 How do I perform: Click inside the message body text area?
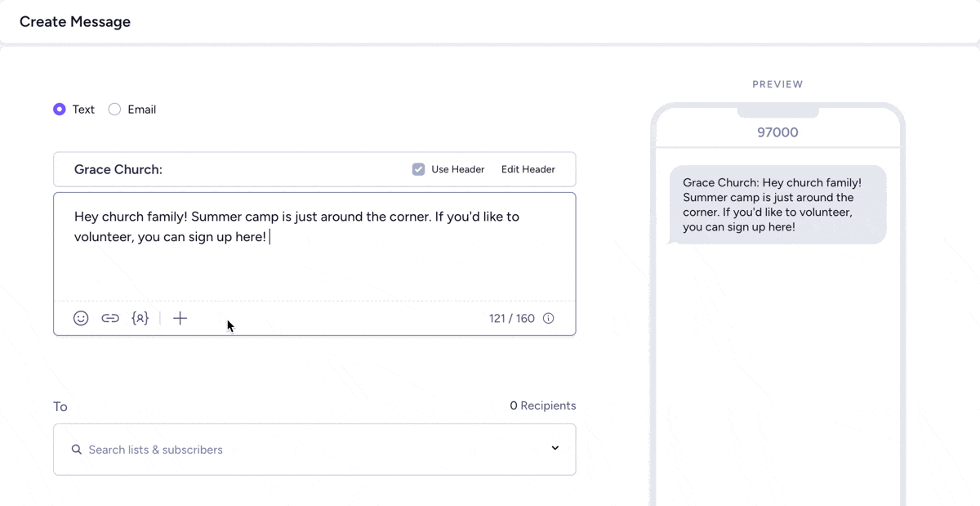point(314,262)
